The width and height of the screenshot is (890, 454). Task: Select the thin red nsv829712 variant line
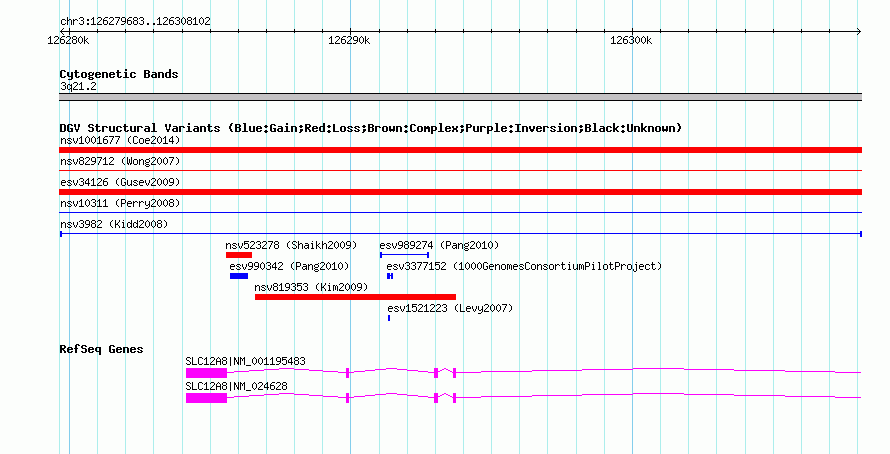(460, 170)
